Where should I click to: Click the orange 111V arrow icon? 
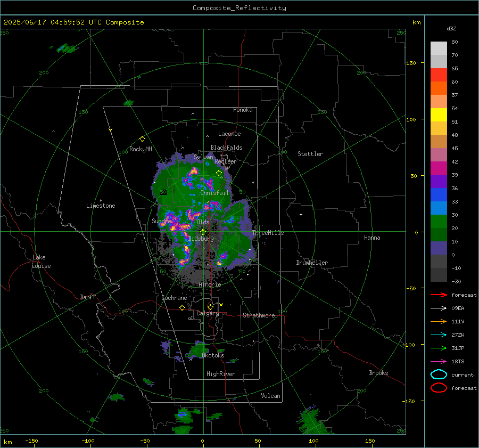pyautogui.click(x=439, y=321)
